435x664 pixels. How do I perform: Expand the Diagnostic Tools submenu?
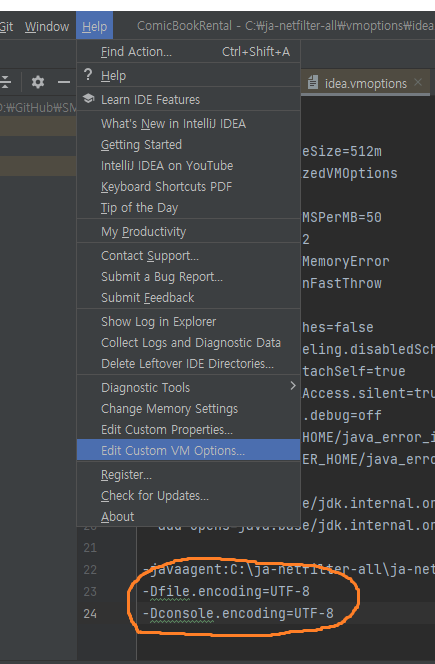point(188,387)
